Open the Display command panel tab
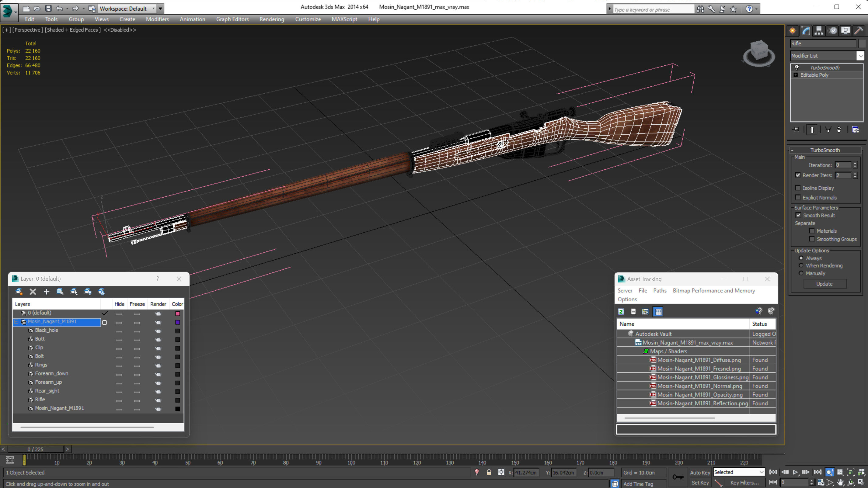The height and width of the screenshot is (488, 868). click(x=845, y=31)
